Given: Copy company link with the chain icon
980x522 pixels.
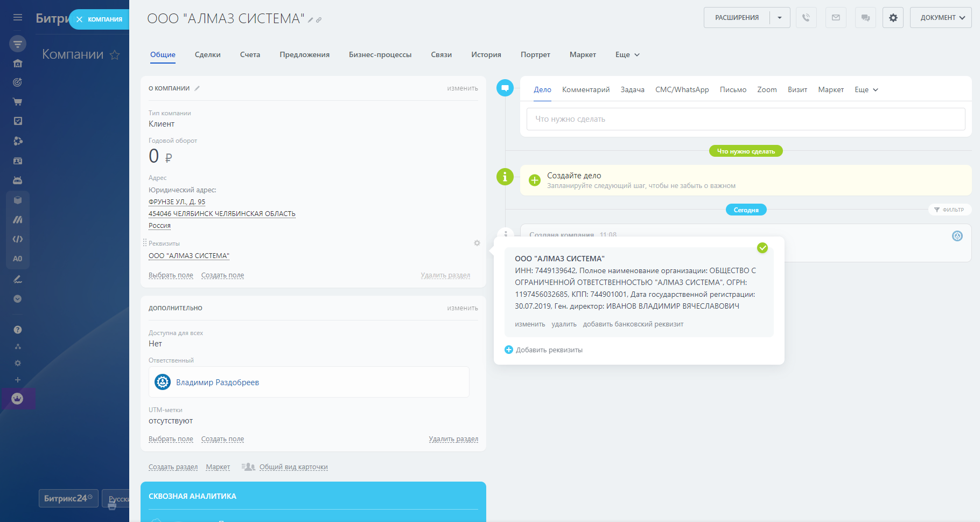Looking at the screenshot, I should click(x=319, y=20).
